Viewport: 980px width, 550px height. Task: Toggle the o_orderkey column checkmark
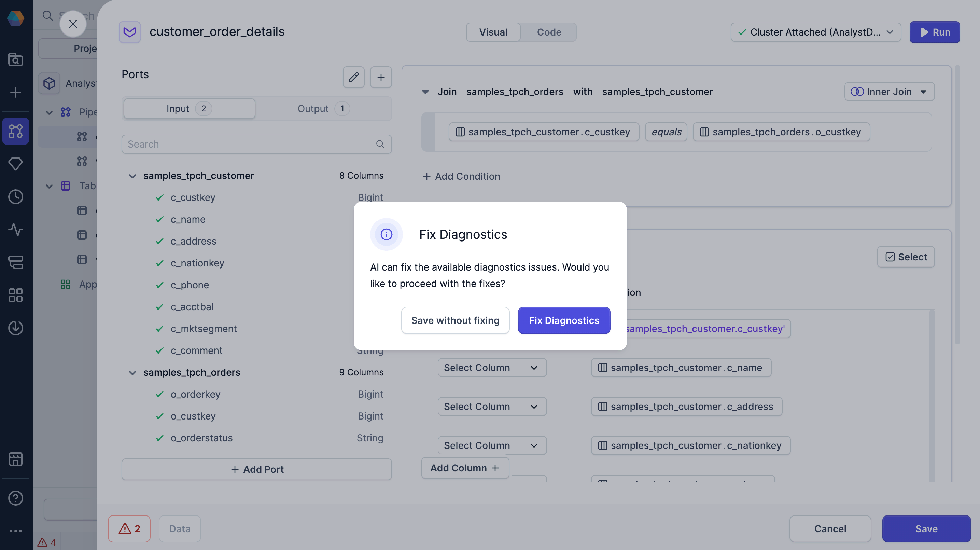pos(160,394)
